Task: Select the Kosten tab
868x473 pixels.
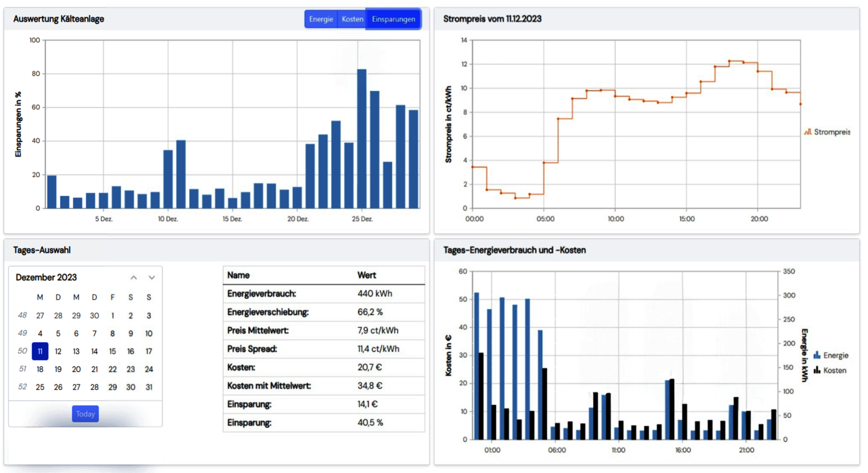Action: point(352,19)
